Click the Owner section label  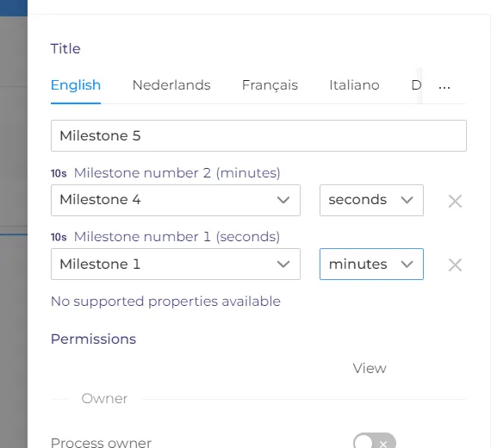point(104,399)
